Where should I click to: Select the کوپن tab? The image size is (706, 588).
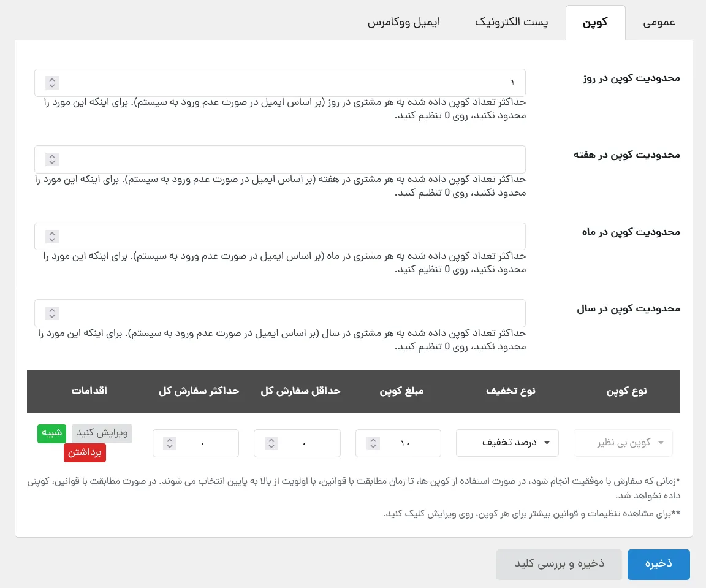pos(595,23)
